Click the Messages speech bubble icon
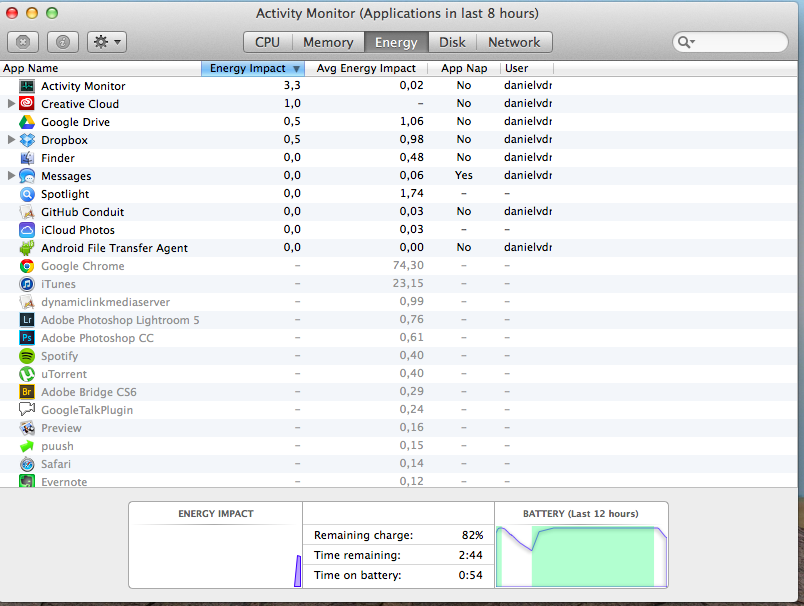This screenshot has height=606, width=804. (27, 176)
